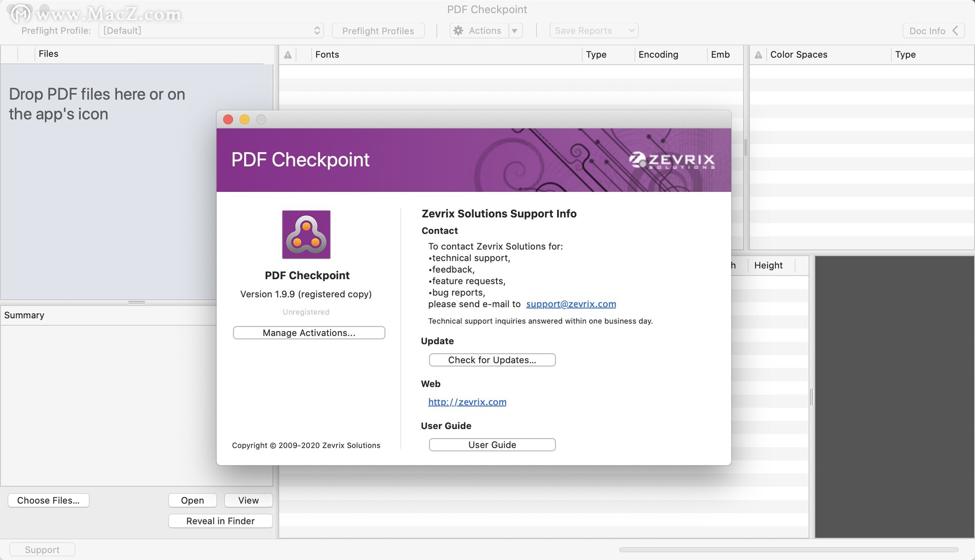
Task: Click the Preflight Profiles button icon
Action: coord(378,29)
